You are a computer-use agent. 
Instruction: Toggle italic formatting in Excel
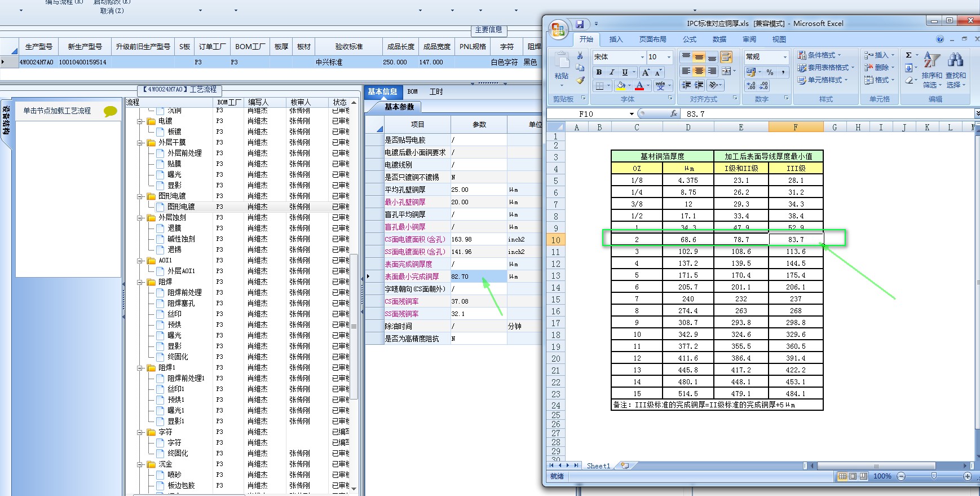coord(612,72)
